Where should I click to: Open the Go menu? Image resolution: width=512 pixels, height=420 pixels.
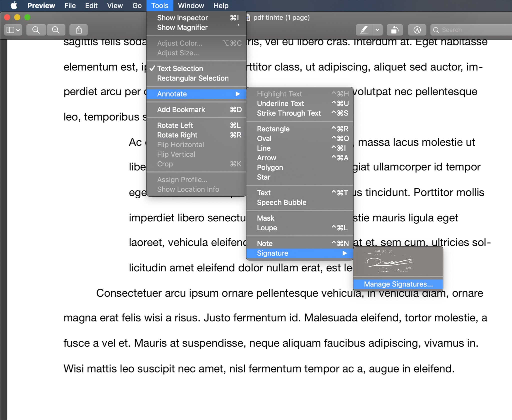point(137,6)
